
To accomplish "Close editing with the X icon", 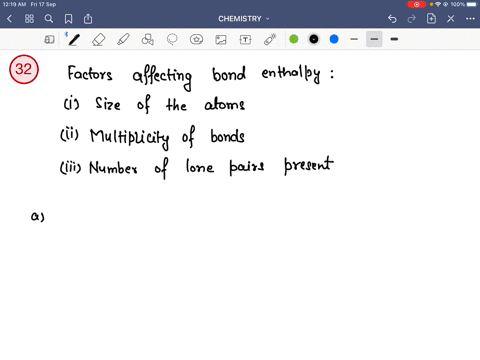I will click(451, 19).
